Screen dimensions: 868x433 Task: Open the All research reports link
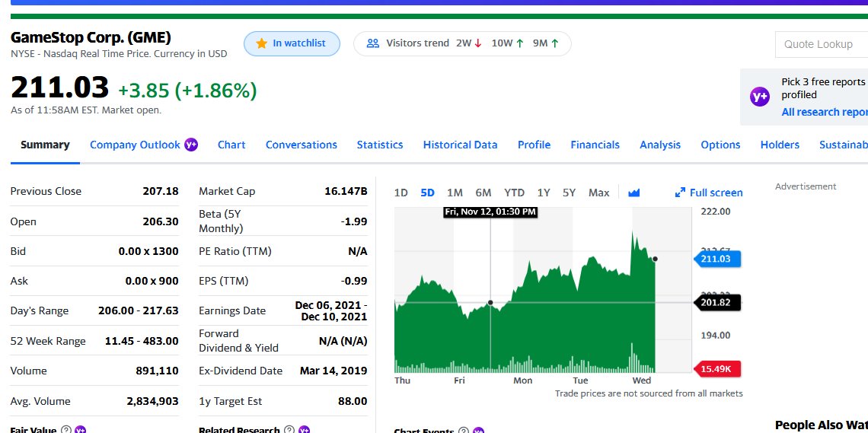(x=825, y=113)
